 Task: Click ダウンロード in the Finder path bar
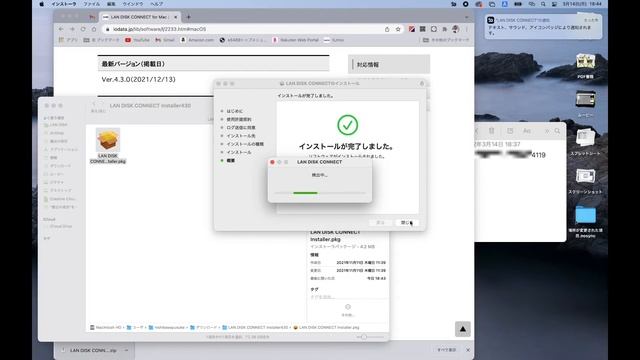(204, 327)
